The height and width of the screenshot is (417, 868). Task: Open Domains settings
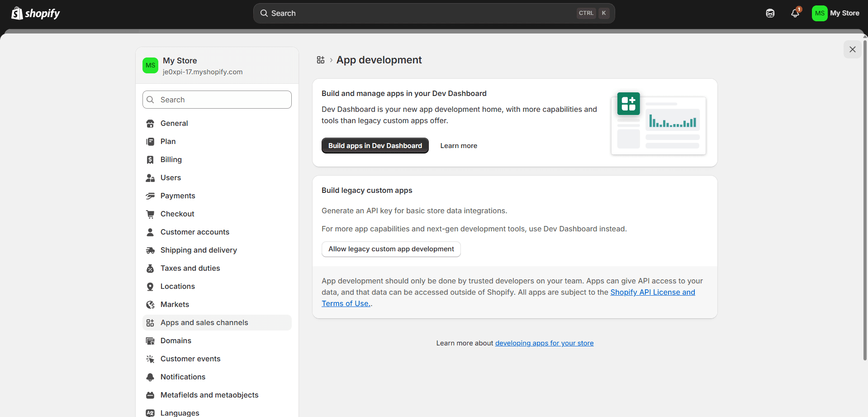click(x=217, y=340)
